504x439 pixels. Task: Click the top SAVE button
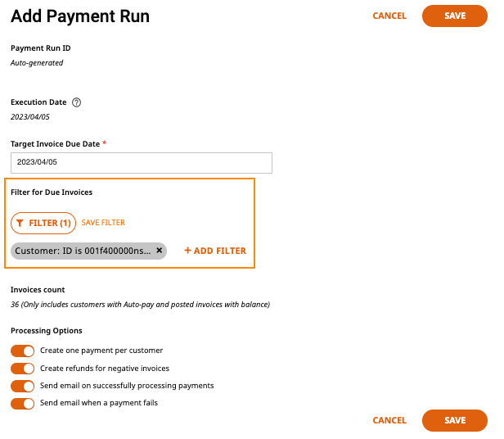click(455, 16)
